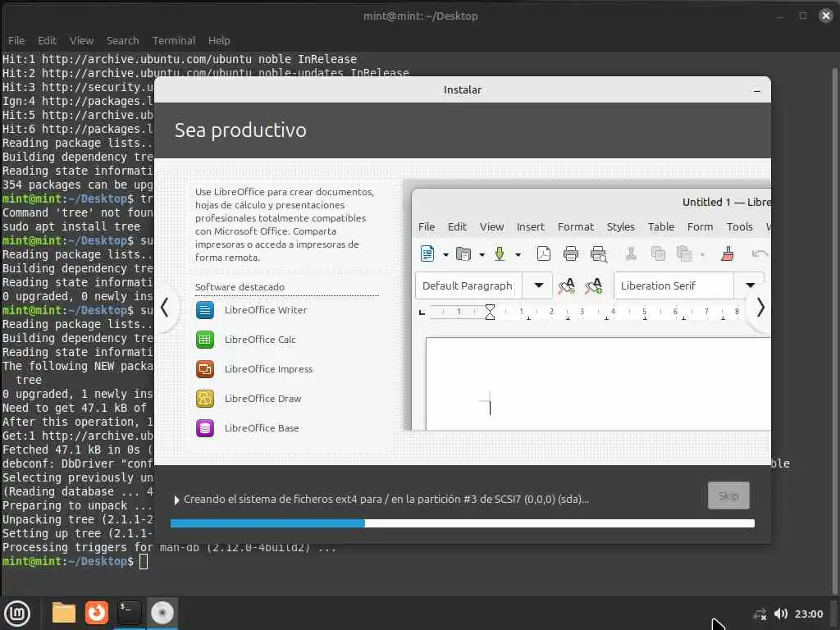
Task: Click the 'Sea productivo' slide title
Action: (240, 130)
